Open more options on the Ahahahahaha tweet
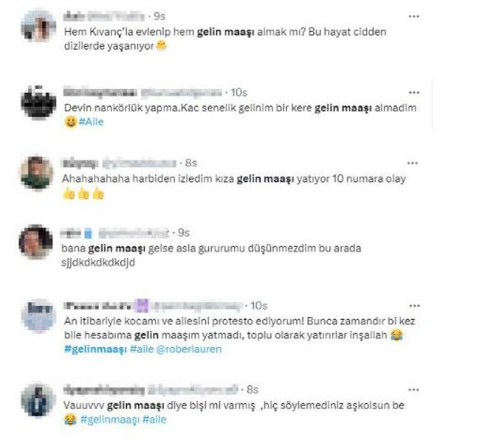This screenshot has width=477, height=448. (x=412, y=163)
